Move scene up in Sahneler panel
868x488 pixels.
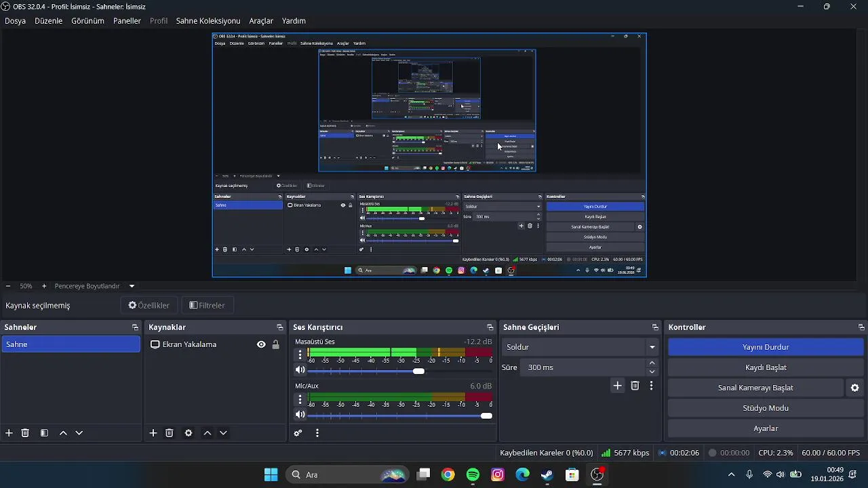(63, 433)
